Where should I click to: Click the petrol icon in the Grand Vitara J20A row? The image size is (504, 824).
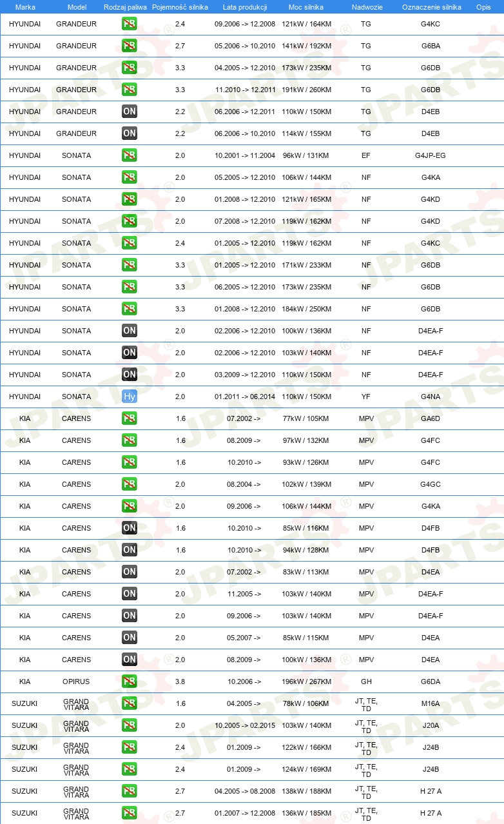[x=130, y=725]
